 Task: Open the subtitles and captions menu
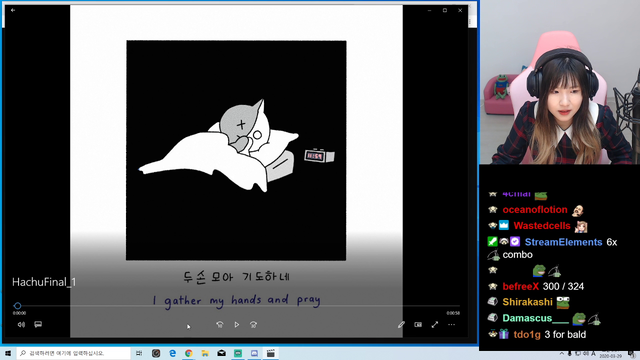(x=38, y=324)
